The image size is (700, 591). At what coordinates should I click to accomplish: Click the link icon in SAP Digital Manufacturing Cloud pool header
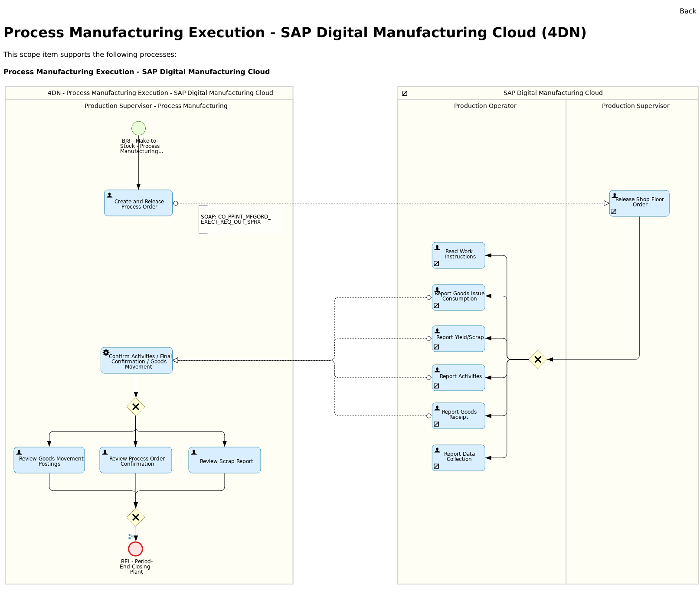click(405, 93)
